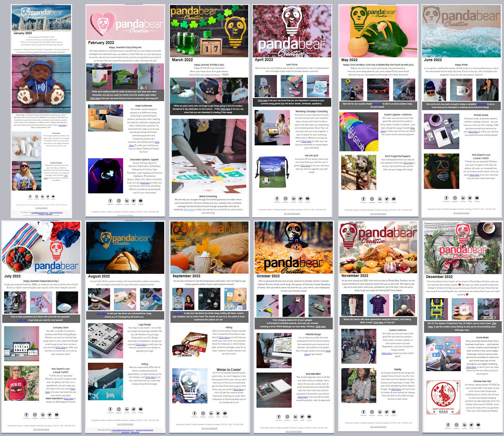Viewport: 504px width, 436px height.
Task: Open the dog photo in May newsletter
Action: tap(358, 172)
